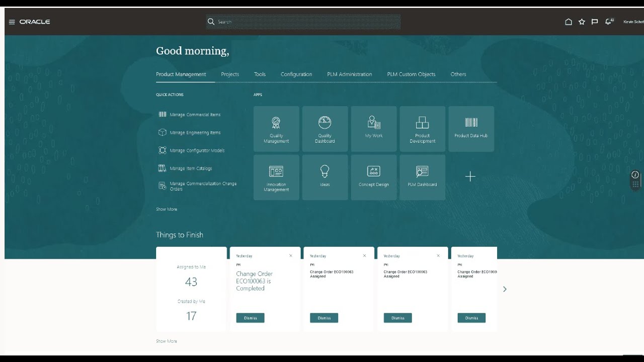Click the 'Things to Finish' heading
The image size is (644, 362).
click(x=180, y=235)
